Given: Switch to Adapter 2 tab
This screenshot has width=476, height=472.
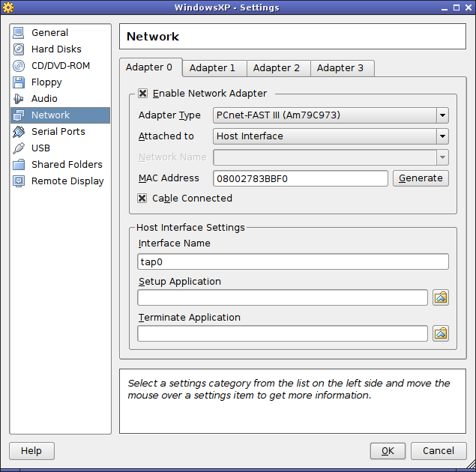Looking at the screenshot, I should [x=278, y=68].
